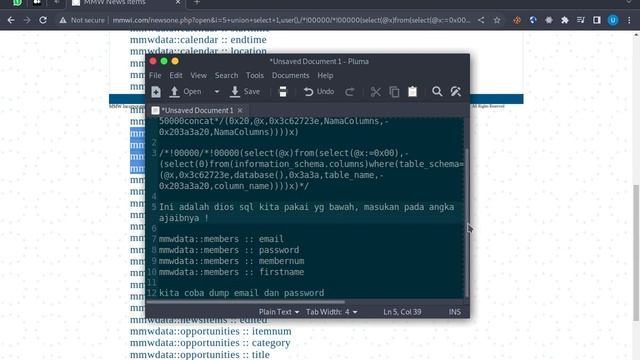Click the orange extension icon in browser toolbar
Image resolution: width=640 pixels, height=360 pixels.
coord(517,20)
